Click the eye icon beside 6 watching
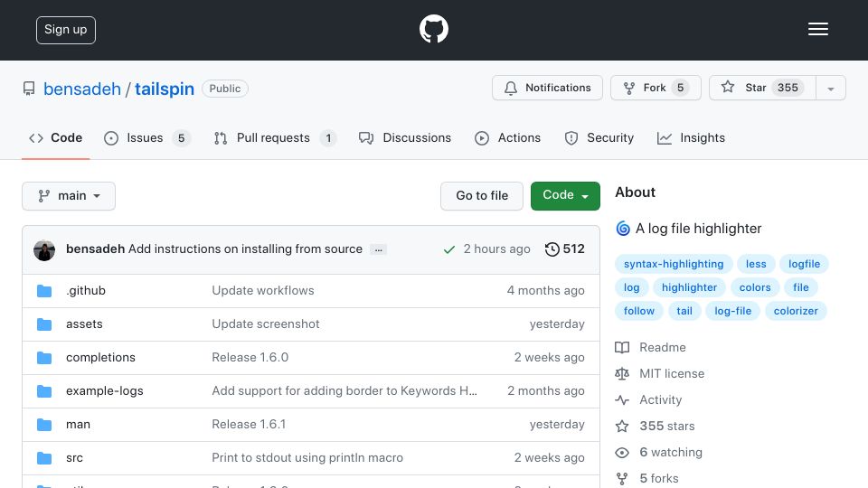Screen dimensions: 868x488 coord(622,453)
